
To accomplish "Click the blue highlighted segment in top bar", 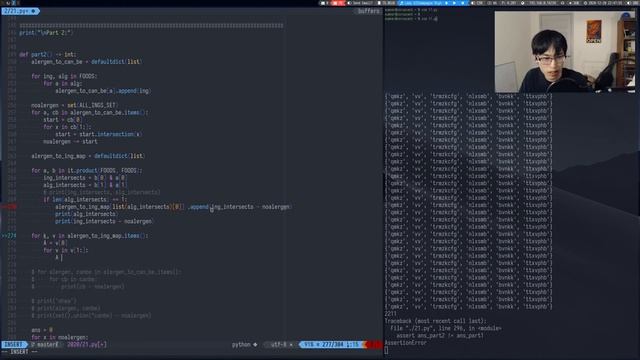I will (x=433, y=3).
